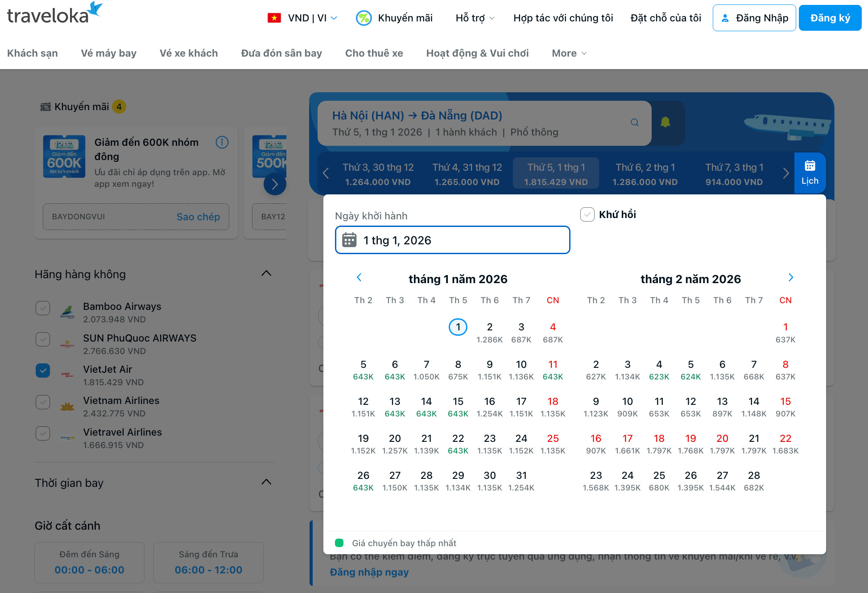
Task: Click the price alert bell icon
Action: point(666,123)
